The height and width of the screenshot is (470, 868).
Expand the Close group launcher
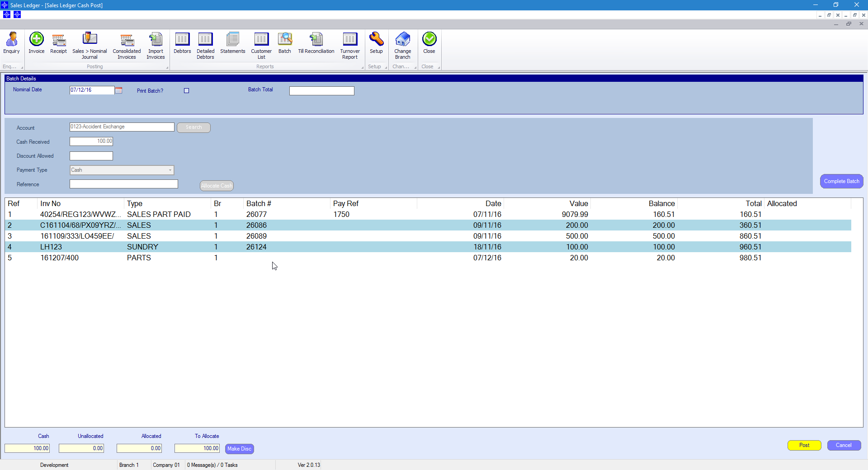click(x=439, y=68)
